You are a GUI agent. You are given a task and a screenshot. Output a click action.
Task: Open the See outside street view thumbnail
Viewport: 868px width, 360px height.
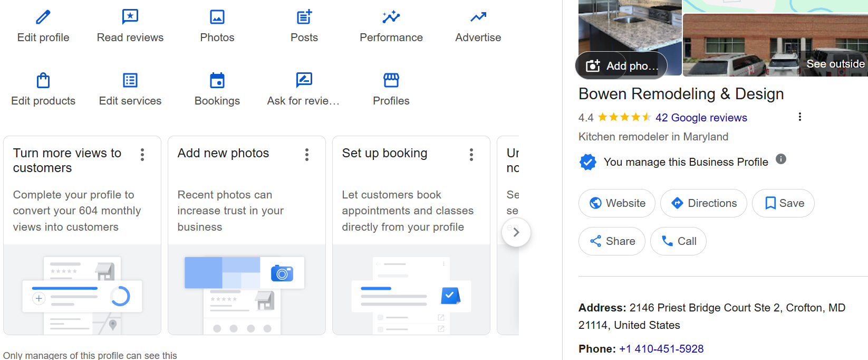click(x=775, y=45)
